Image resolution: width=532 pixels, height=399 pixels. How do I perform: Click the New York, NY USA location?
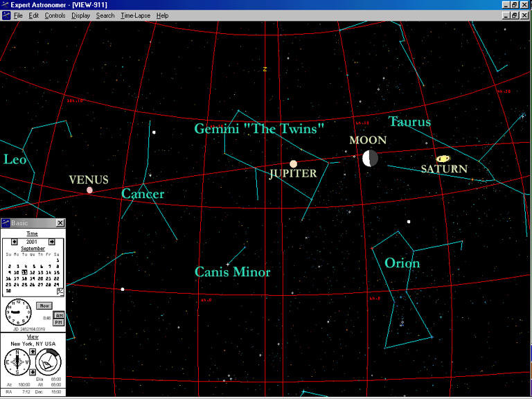[33, 344]
